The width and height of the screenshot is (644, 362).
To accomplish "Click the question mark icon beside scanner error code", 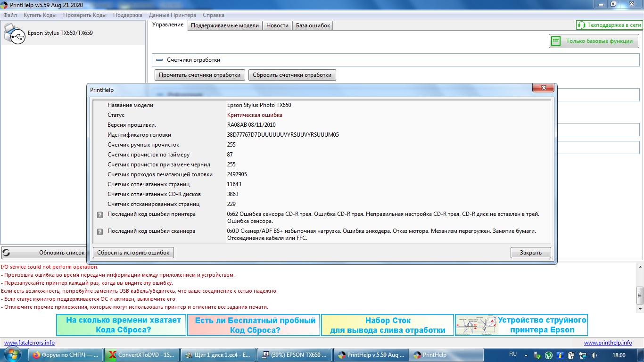I will tap(100, 232).
